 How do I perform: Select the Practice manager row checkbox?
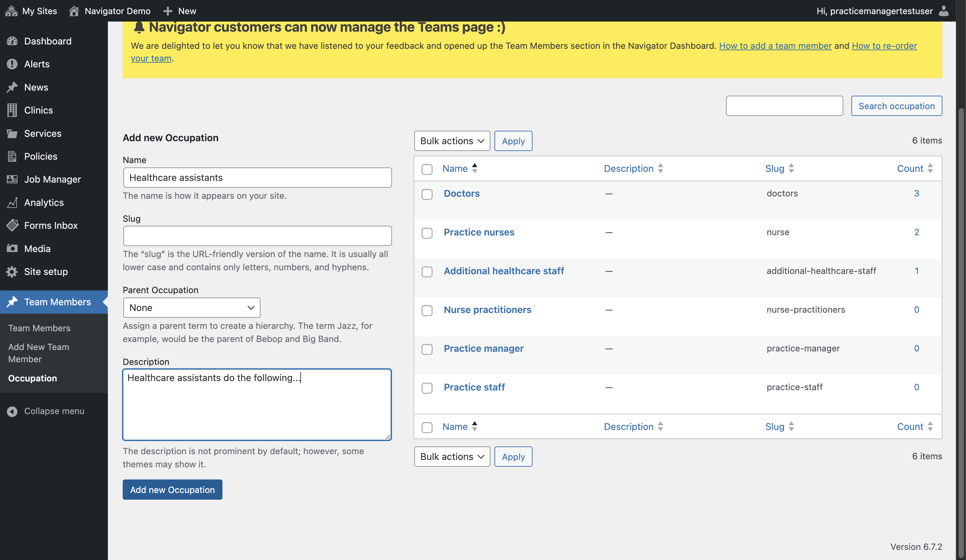(x=427, y=349)
